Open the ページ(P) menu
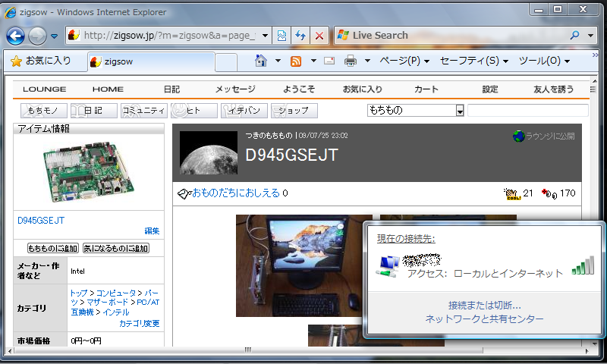The width and height of the screenshot is (607, 364). coord(404,61)
